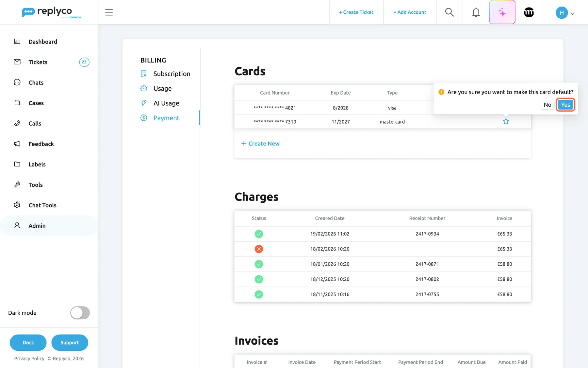
Task: Click the Tickets count badge 23
Action: (x=84, y=62)
